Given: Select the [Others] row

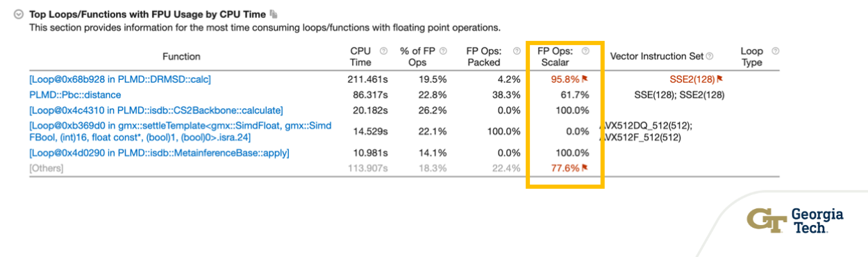Looking at the screenshot, I should tap(403, 168).
